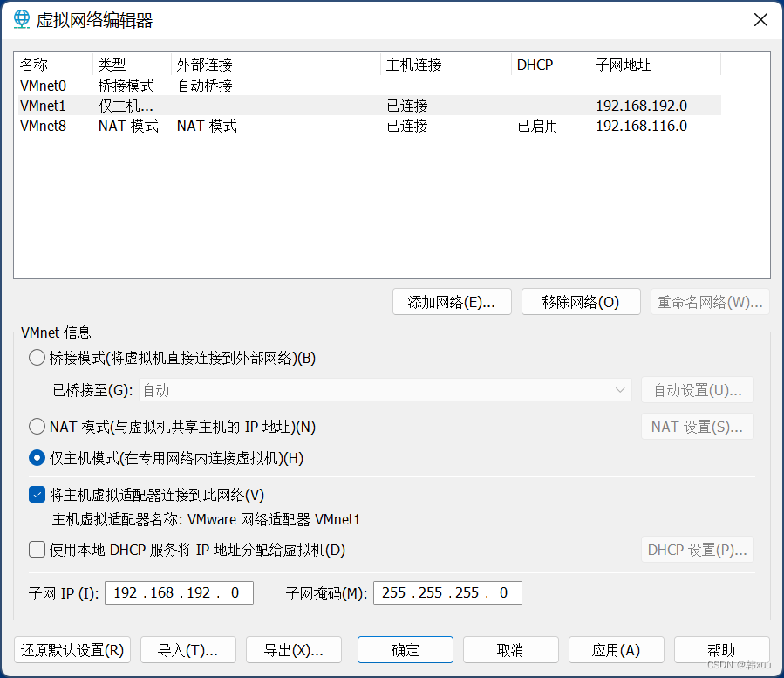Click subnet address 192.168.116.0 cell
The width and height of the screenshot is (784, 678).
pos(642,126)
